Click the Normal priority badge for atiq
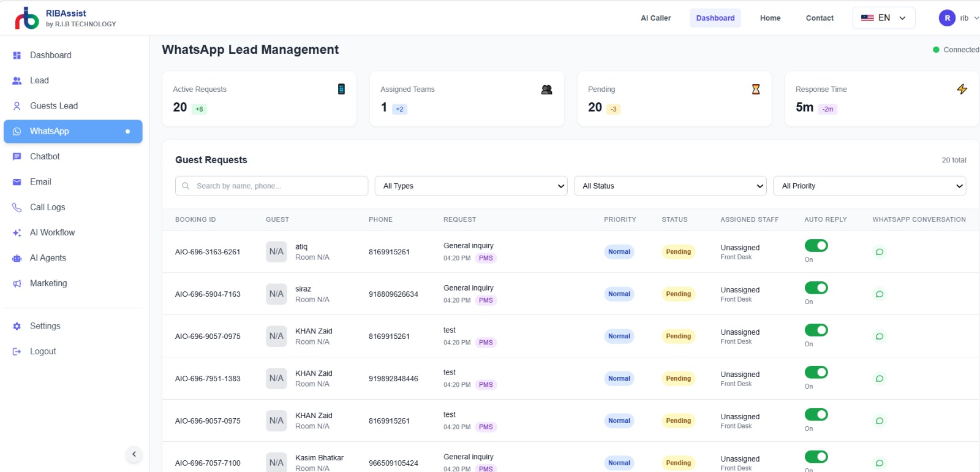Image resolution: width=980 pixels, height=472 pixels. point(619,252)
